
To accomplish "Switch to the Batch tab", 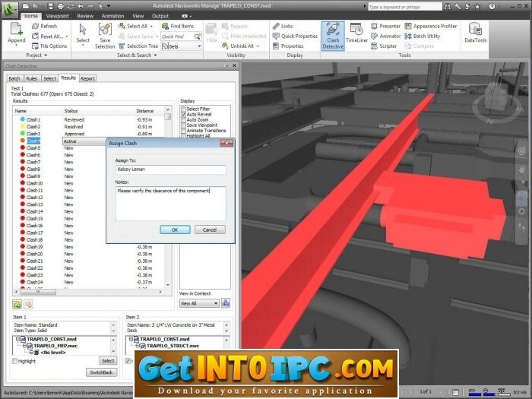I will (x=14, y=78).
